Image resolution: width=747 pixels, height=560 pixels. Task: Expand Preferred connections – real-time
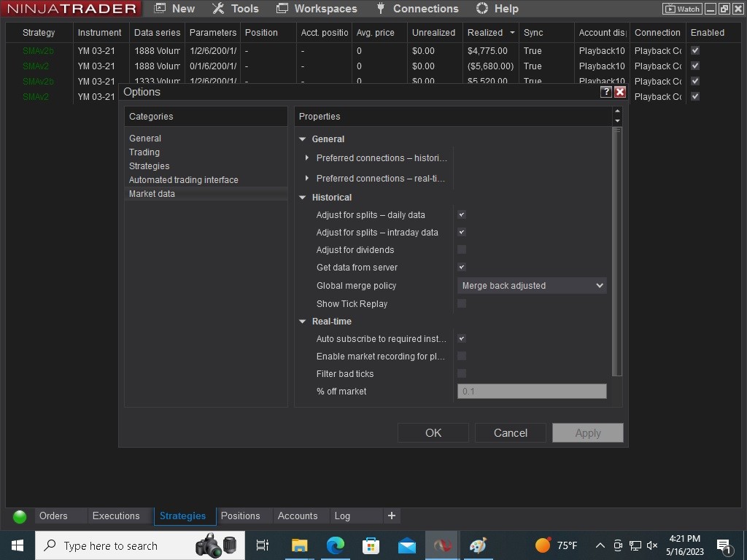click(x=307, y=178)
